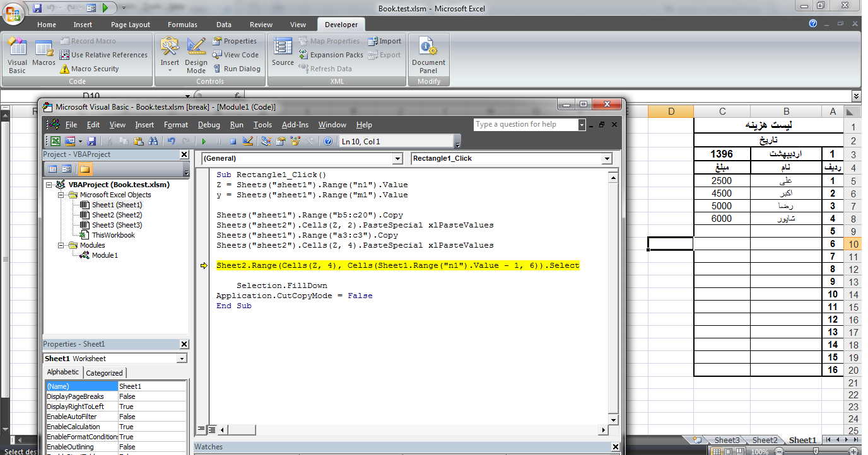Click View Microsoft Excel toolbar icon
The image size is (868, 455).
pos(56,141)
